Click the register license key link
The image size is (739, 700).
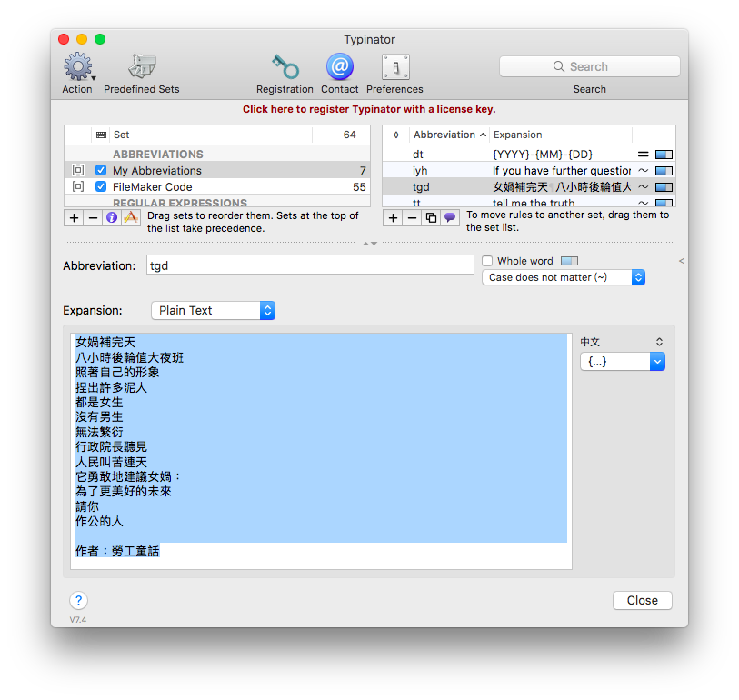coord(369,109)
